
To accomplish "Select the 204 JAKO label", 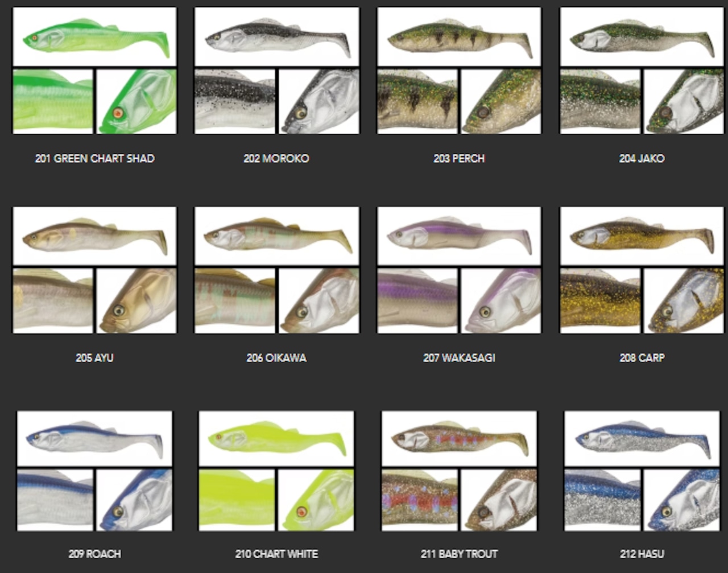I will click(x=642, y=159).
